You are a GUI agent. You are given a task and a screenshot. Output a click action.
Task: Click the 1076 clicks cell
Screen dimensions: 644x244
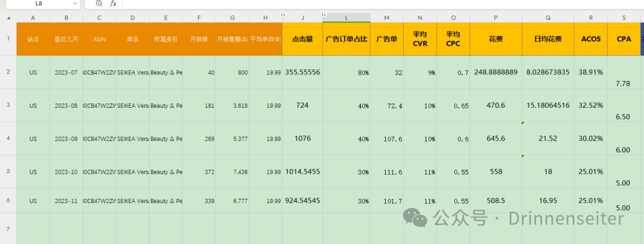coord(303,139)
